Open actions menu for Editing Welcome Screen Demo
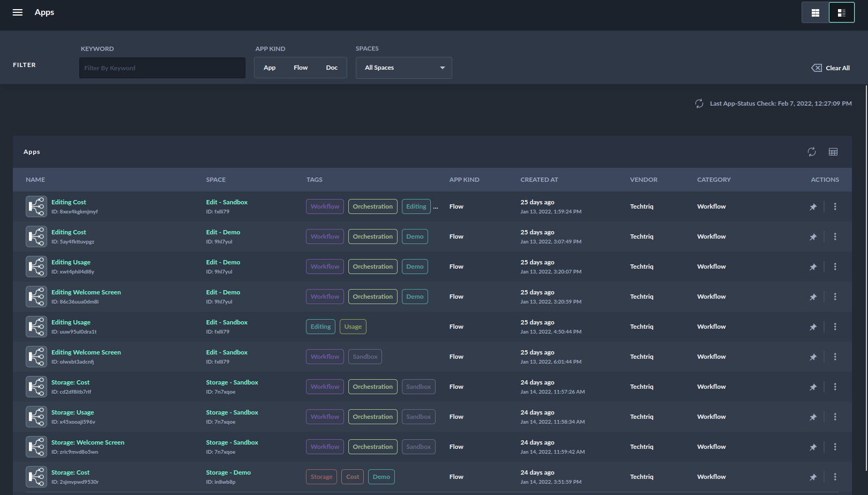The image size is (868, 495). tap(835, 297)
